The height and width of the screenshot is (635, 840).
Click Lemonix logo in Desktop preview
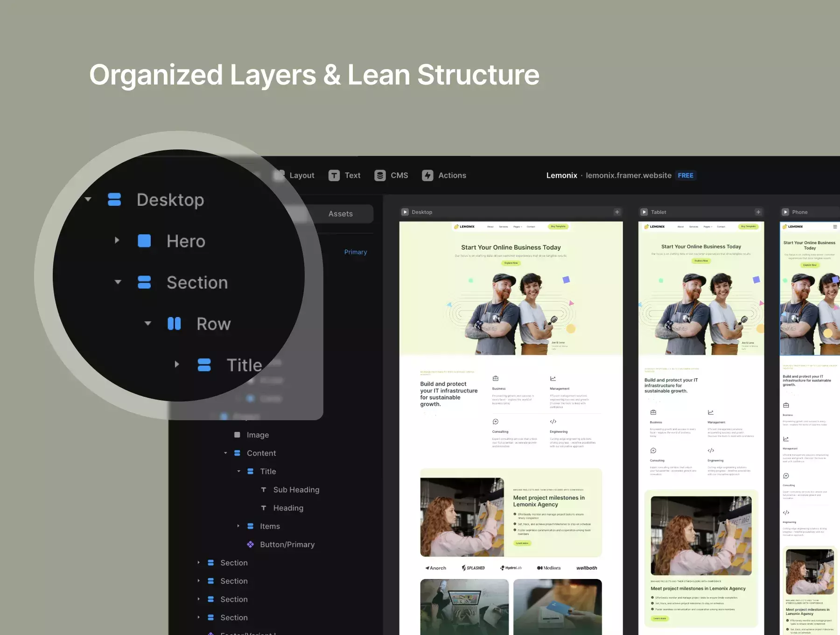coord(464,226)
